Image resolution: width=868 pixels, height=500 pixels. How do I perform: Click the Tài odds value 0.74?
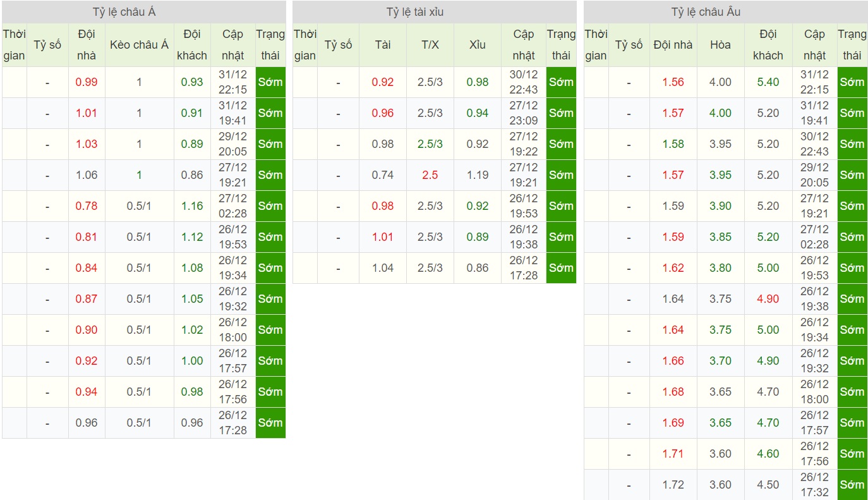[x=383, y=175]
